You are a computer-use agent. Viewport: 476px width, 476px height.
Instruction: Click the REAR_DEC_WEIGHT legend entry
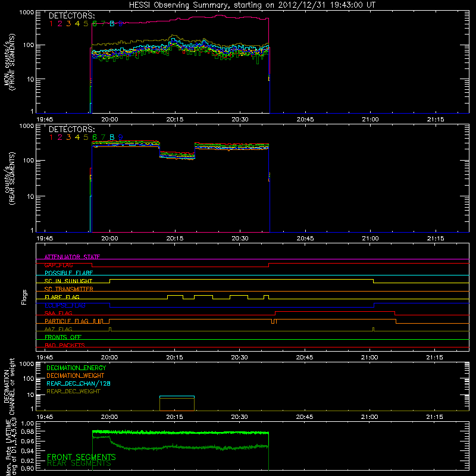pyautogui.click(x=73, y=392)
